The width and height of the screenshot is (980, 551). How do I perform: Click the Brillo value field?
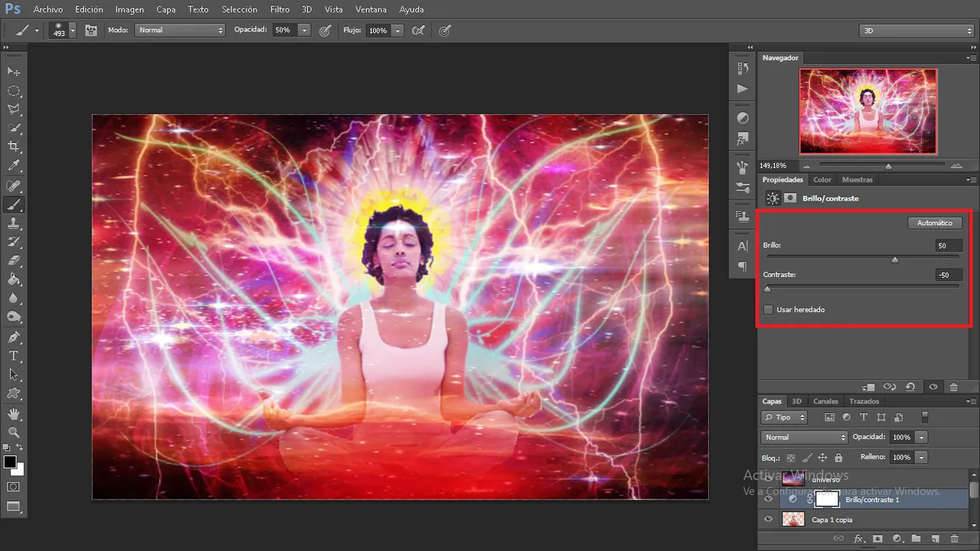click(x=948, y=246)
